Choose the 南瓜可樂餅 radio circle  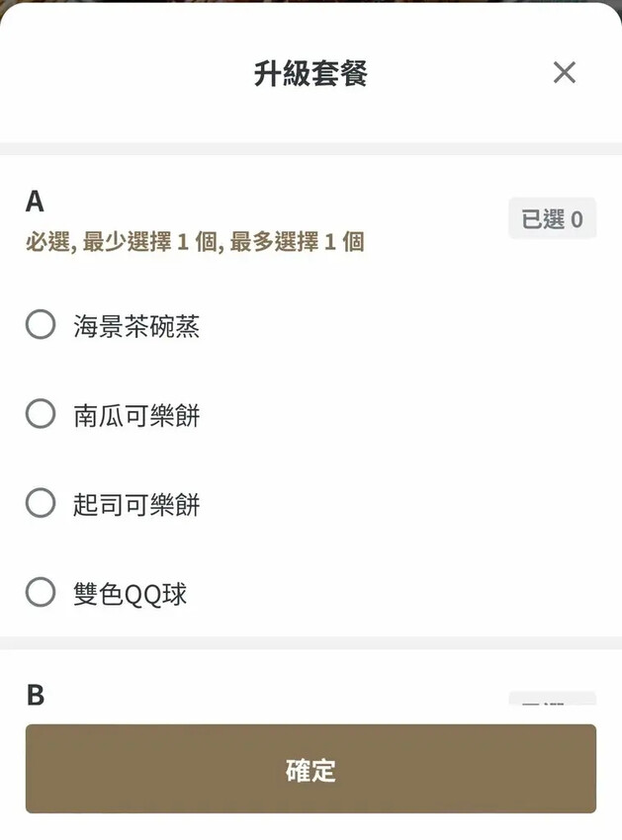41,414
